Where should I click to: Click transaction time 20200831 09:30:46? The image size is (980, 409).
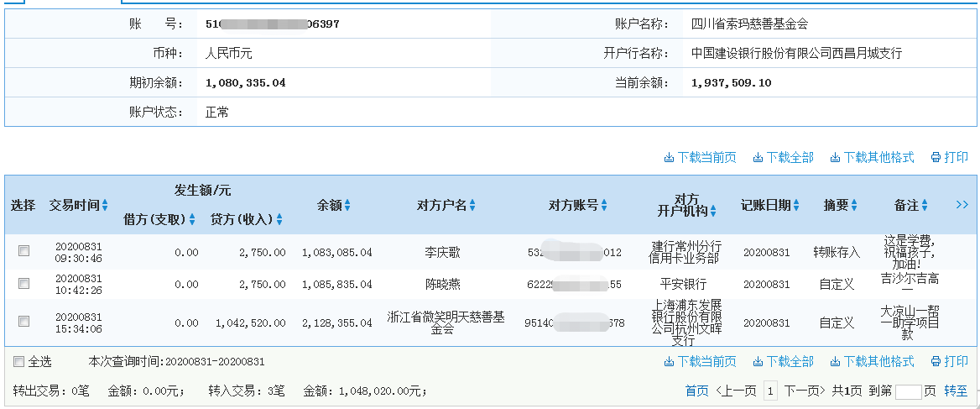[78, 252]
